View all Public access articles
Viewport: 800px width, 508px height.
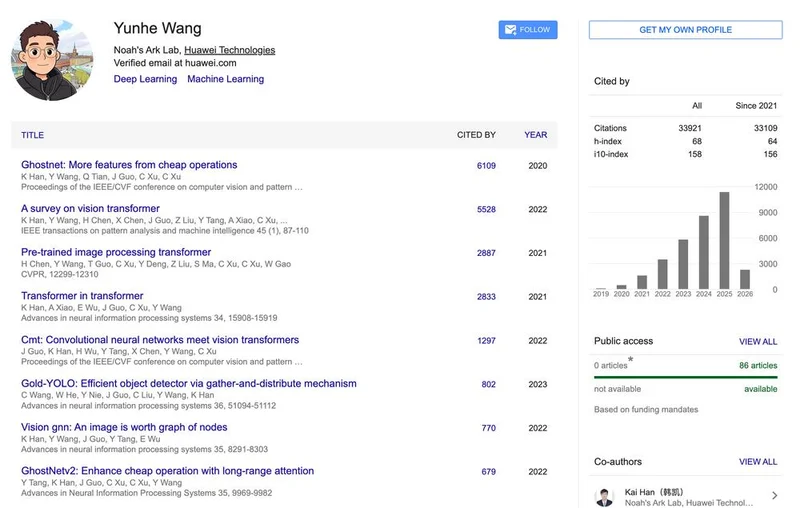click(x=757, y=342)
